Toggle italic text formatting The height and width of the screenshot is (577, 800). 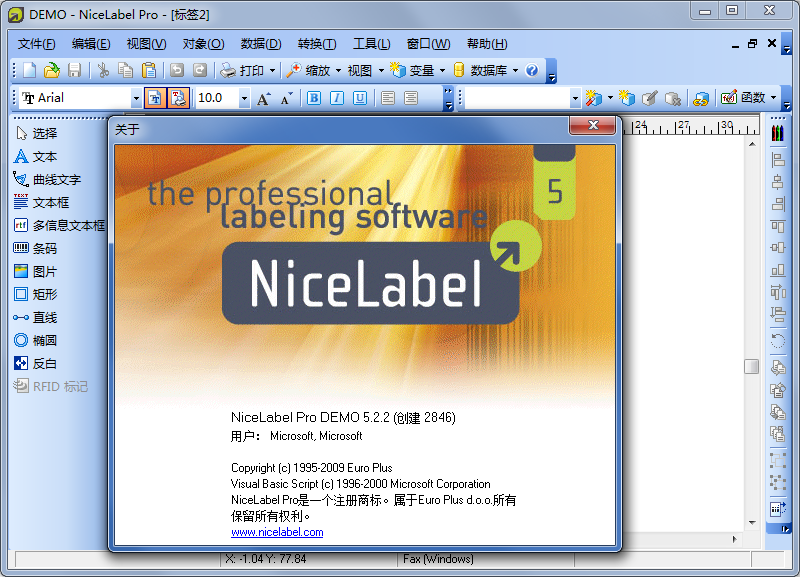337,97
